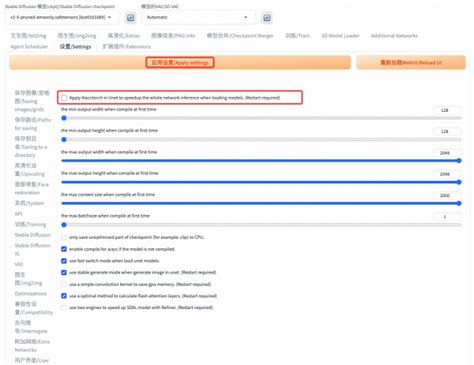
Task: Focus the min output width value field
Action: tap(447, 110)
